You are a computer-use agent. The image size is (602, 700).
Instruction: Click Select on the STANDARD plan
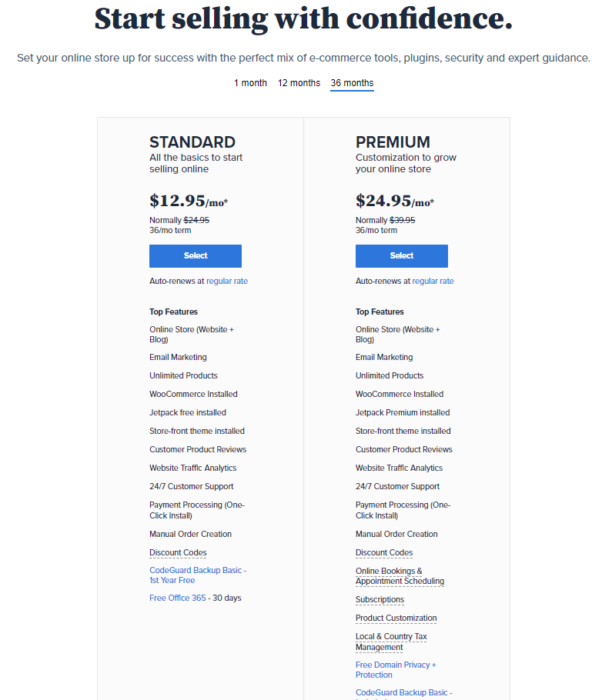195,255
